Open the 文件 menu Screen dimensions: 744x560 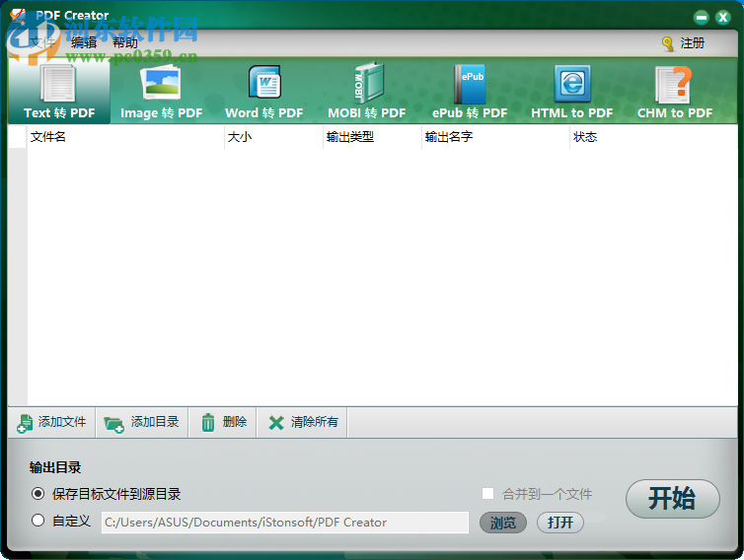pyautogui.click(x=42, y=42)
